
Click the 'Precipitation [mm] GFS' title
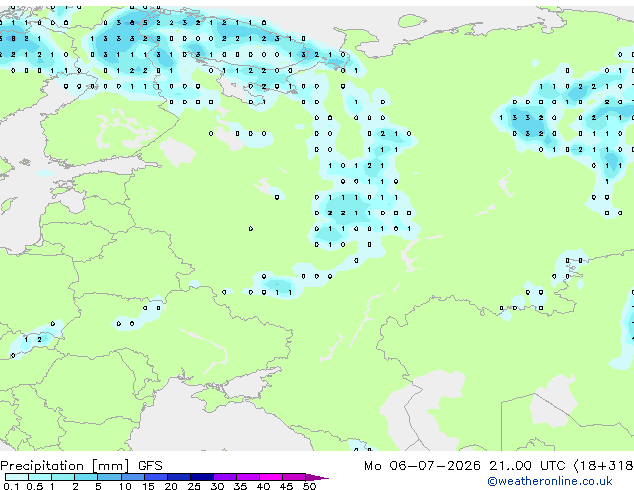(81, 466)
